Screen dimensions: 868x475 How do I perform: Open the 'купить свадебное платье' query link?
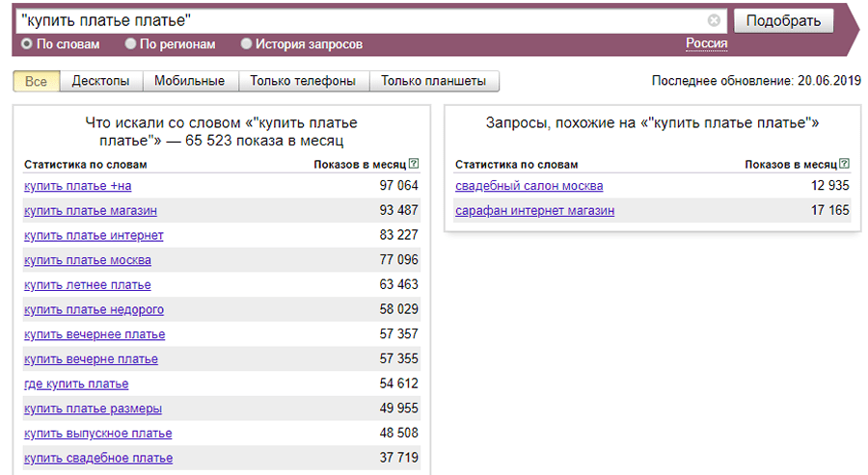pyautogui.click(x=98, y=458)
